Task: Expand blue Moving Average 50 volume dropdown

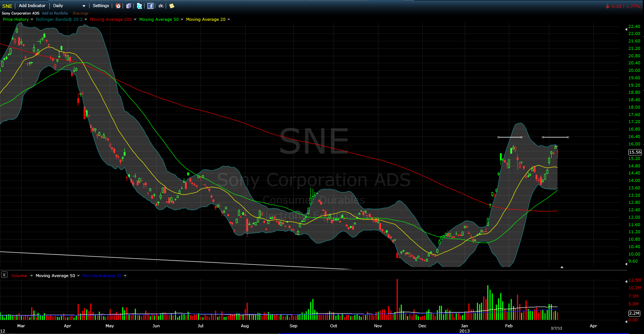Action: click(125, 276)
